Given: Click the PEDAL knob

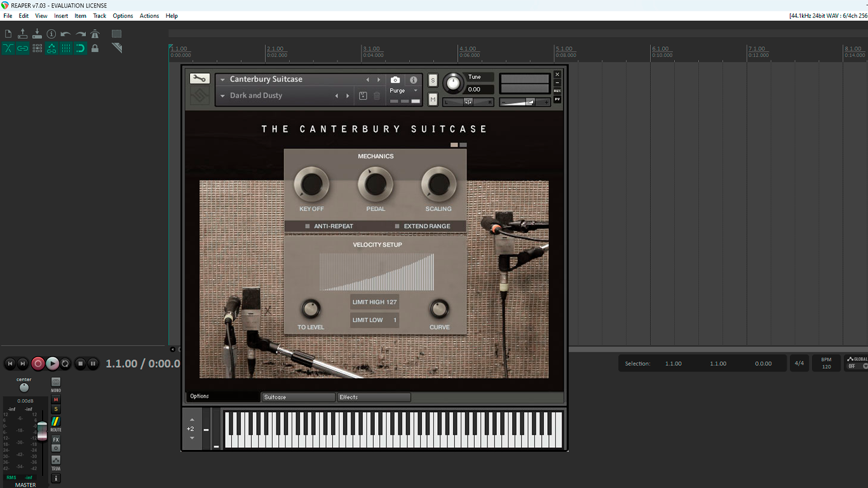Looking at the screenshot, I should coord(376,184).
